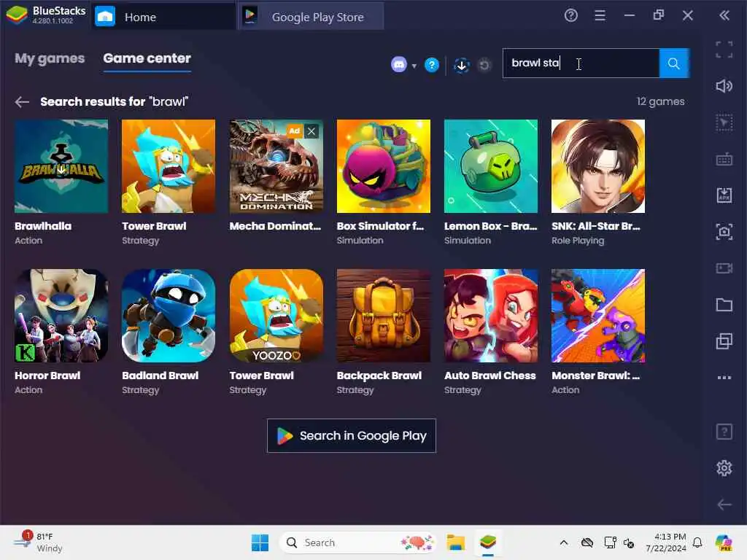This screenshot has width=747, height=560.
Task: Open Lemon Box game thumbnail
Action: pos(491,166)
